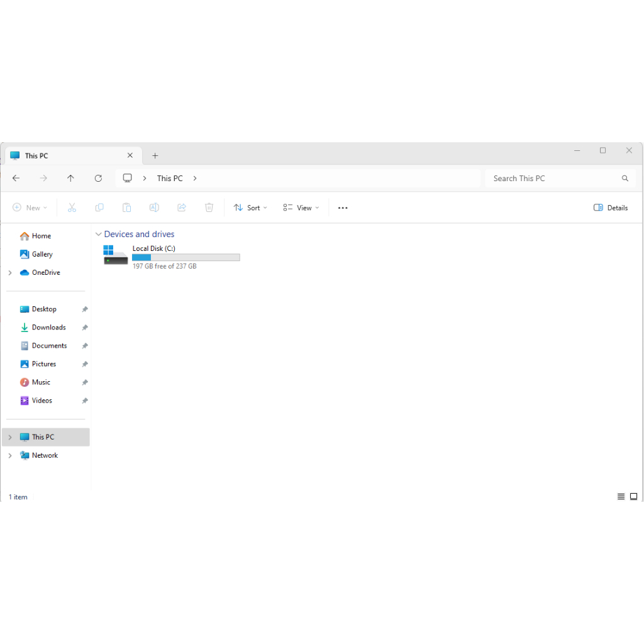Open the See more ellipsis menu
The width and height of the screenshot is (644, 644).
point(343,208)
